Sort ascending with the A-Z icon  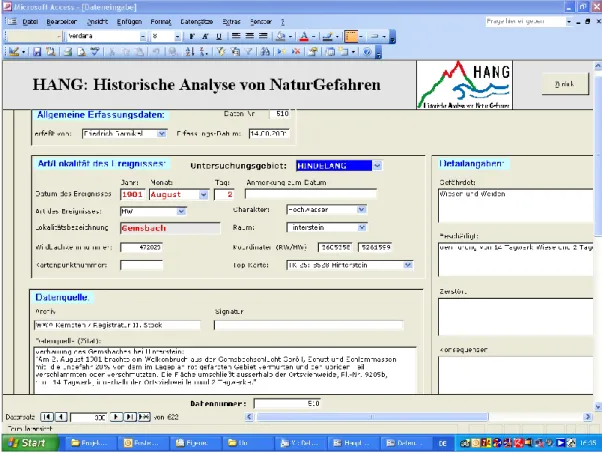[190, 51]
